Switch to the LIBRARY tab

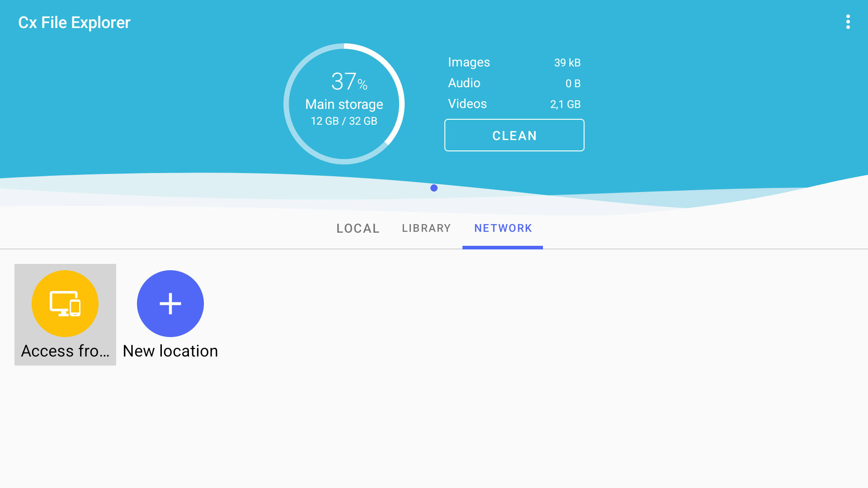[426, 228]
